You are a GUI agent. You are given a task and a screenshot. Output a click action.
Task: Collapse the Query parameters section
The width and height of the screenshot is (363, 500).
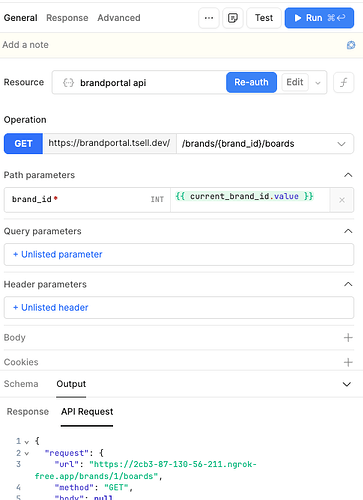pos(348,231)
